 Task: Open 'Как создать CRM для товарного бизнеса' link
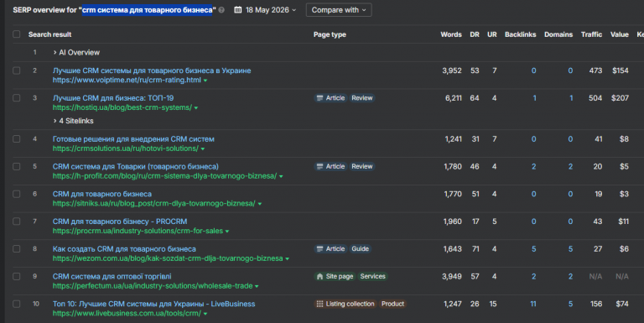124,249
